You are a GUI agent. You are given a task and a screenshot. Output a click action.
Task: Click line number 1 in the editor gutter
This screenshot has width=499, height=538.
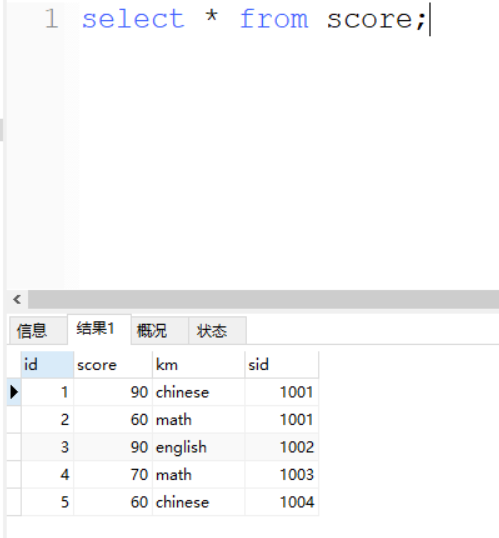[x=51, y=19]
